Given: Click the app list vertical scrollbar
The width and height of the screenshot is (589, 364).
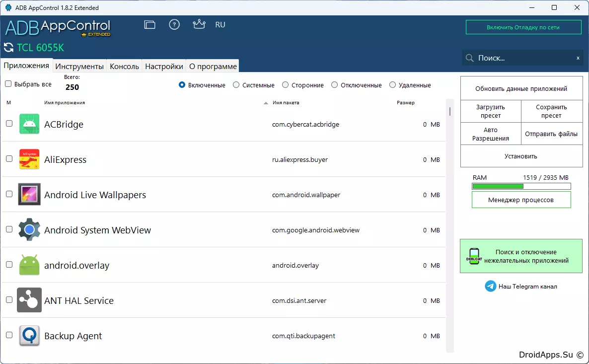Looking at the screenshot, I should pos(449,225).
